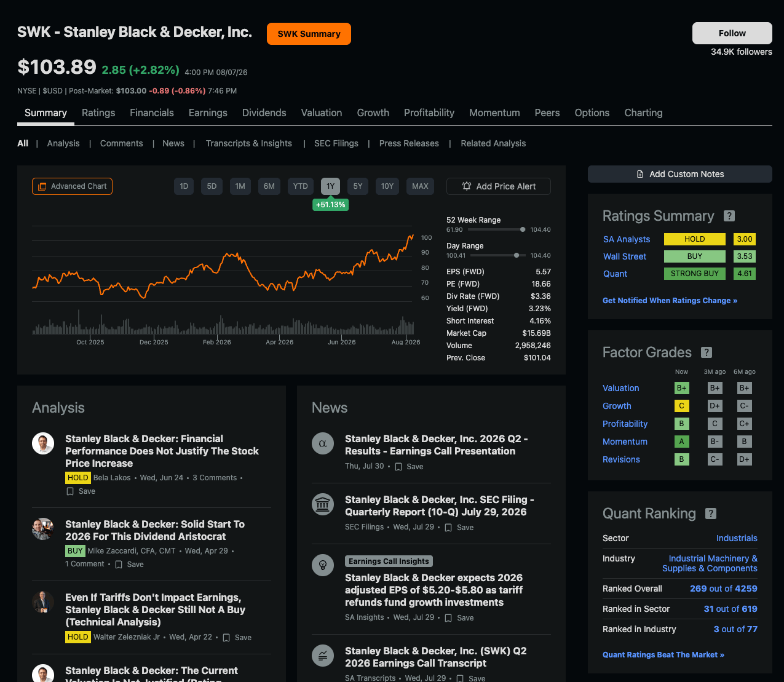784x682 pixels.
Task: Select the MAX chart range
Action: [x=420, y=186]
